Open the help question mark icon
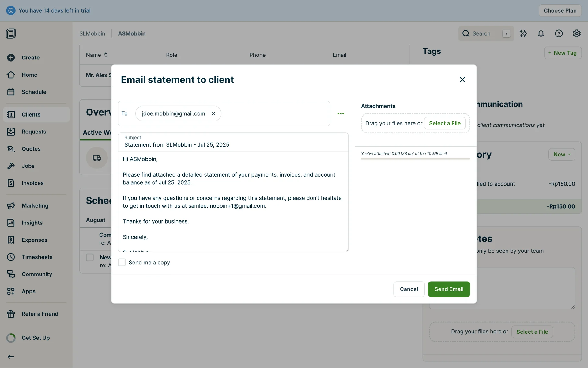The width and height of the screenshot is (588, 368). click(559, 33)
